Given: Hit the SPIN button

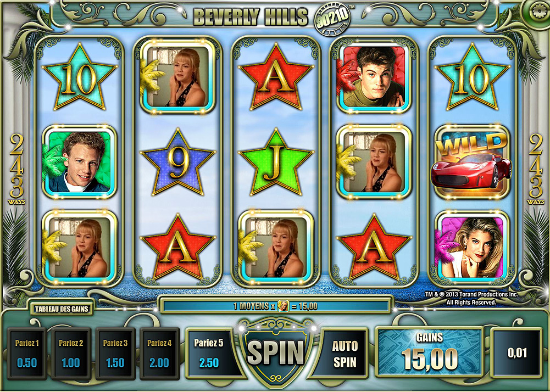Looking at the screenshot, I should (x=276, y=352).
